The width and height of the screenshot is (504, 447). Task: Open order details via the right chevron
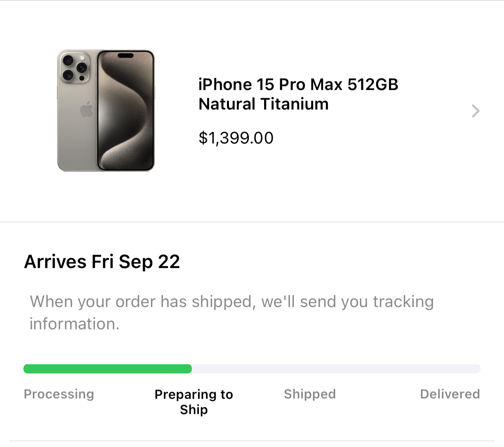[x=475, y=111]
